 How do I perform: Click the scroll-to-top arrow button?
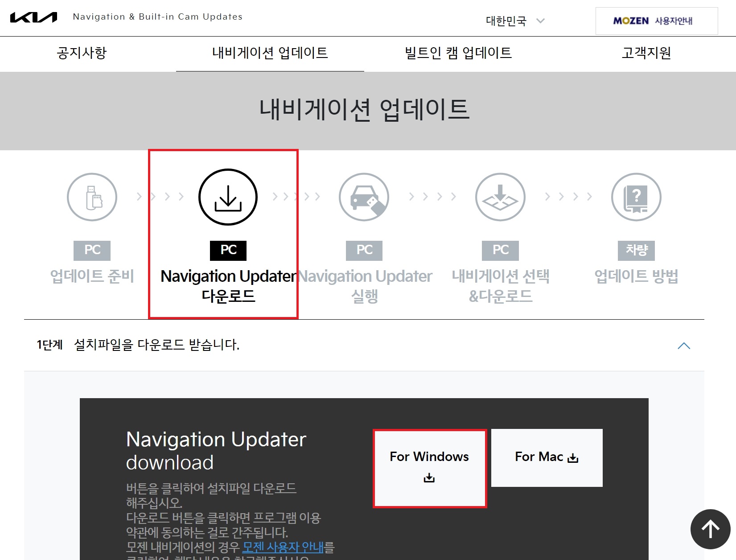tap(711, 529)
